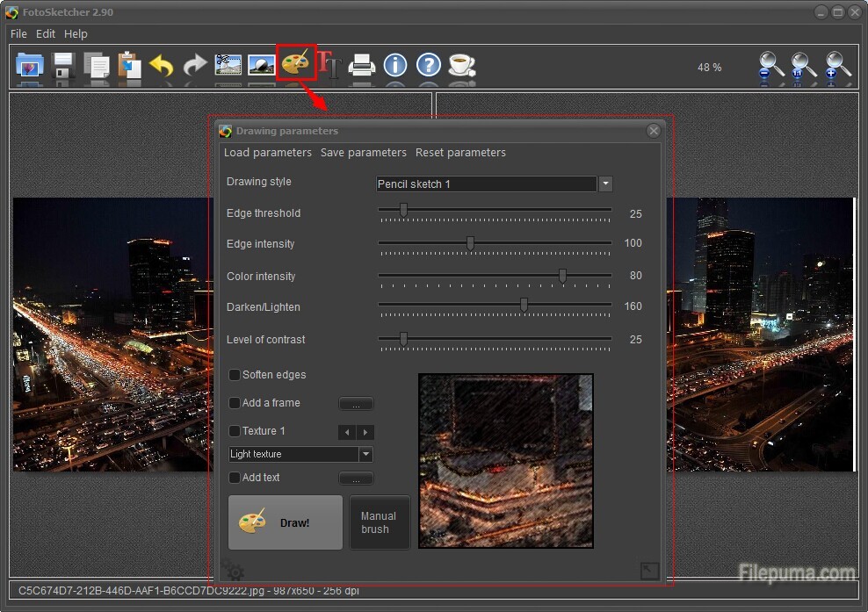Image resolution: width=868 pixels, height=612 pixels.
Task: Click the Edge intensity slider handle
Action: 471,243
